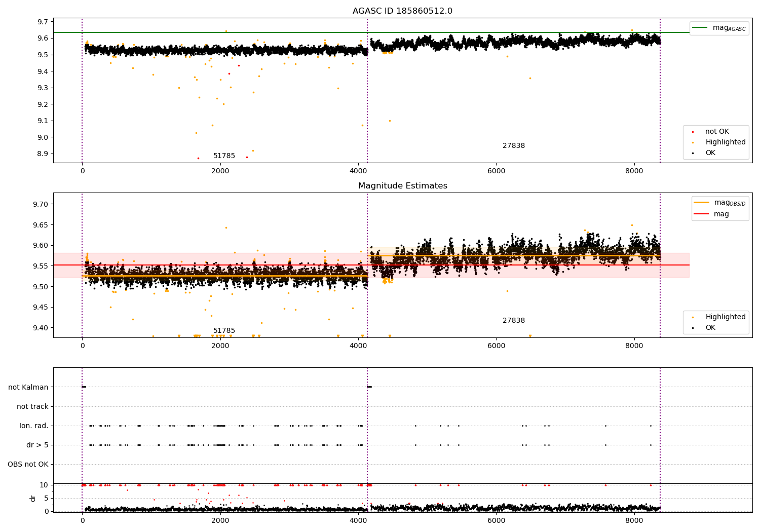Click the title "AGASC ID 185860512.0"
The width and height of the screenshot is (760, 532).
(x=402, y=11)
